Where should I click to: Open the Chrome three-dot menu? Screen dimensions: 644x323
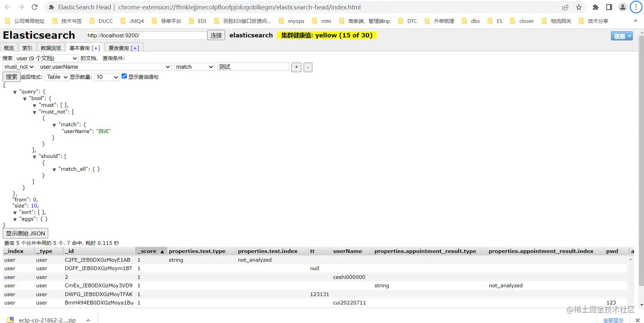636,7
